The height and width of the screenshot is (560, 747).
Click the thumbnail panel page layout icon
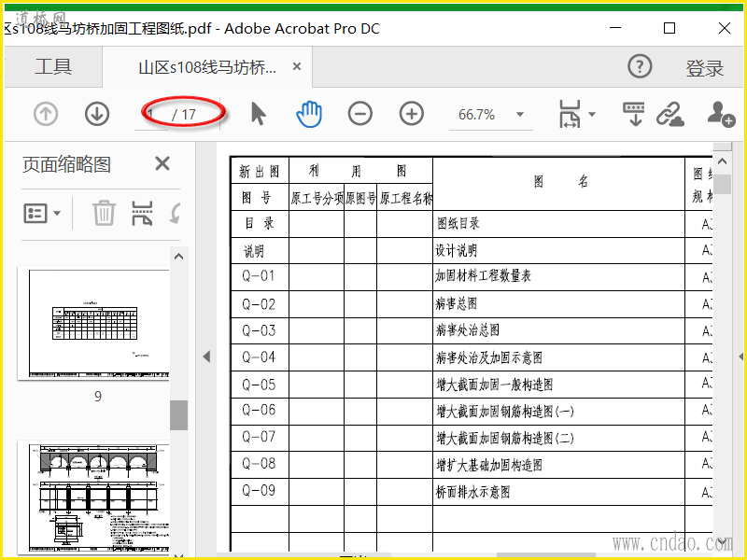[142, 213]
